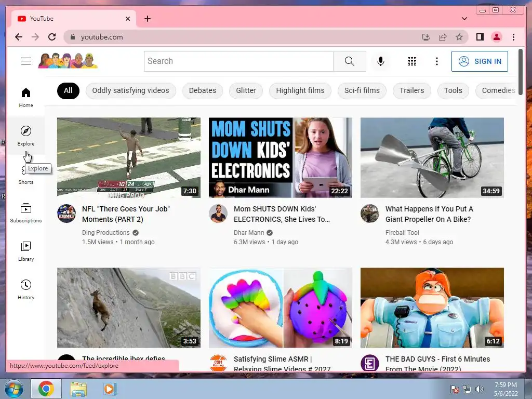Click the youtube.com address bar

tap(244, 37)
